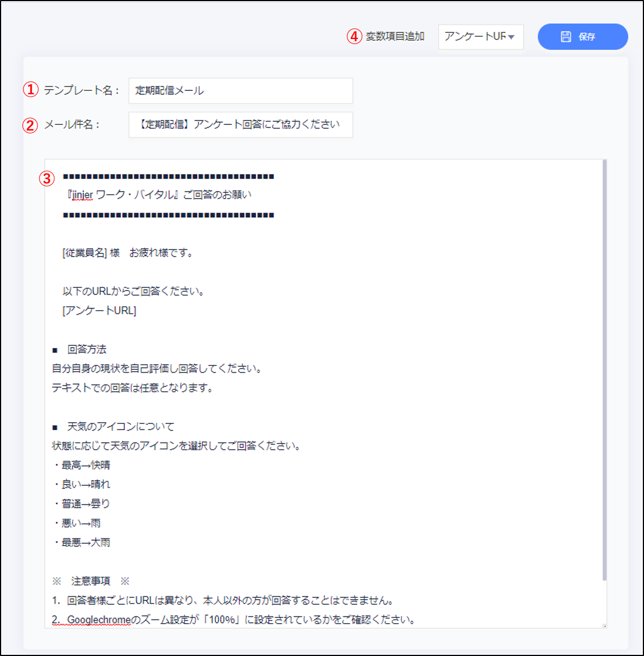The width and height of the screenshot is (644, 656).
Task: Click the 注意事項 notice line
Action: [x=90, y=581]
